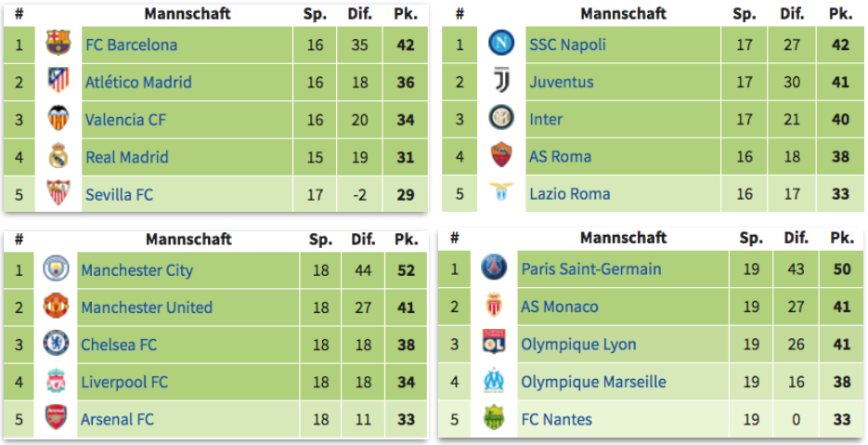
Task: Click the Juventus club logo
Action: click(x=501, y=82)
